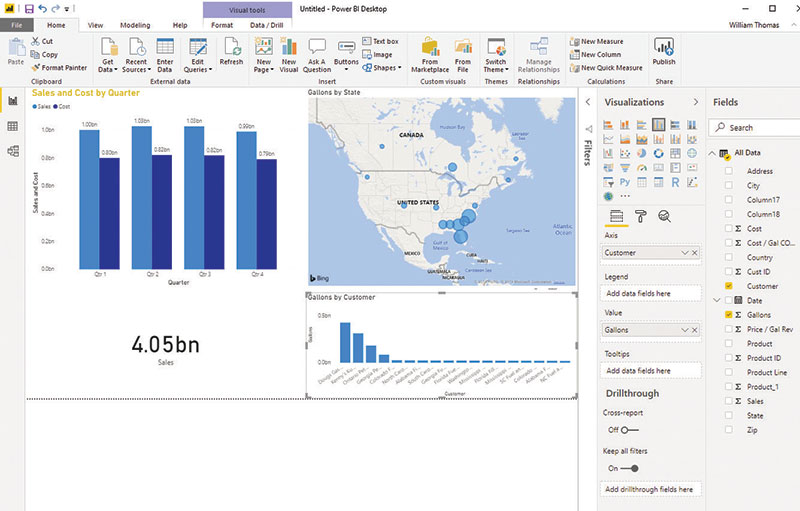
Task: Turn off Keep all filters switch
Action: [x=630, y=468]
